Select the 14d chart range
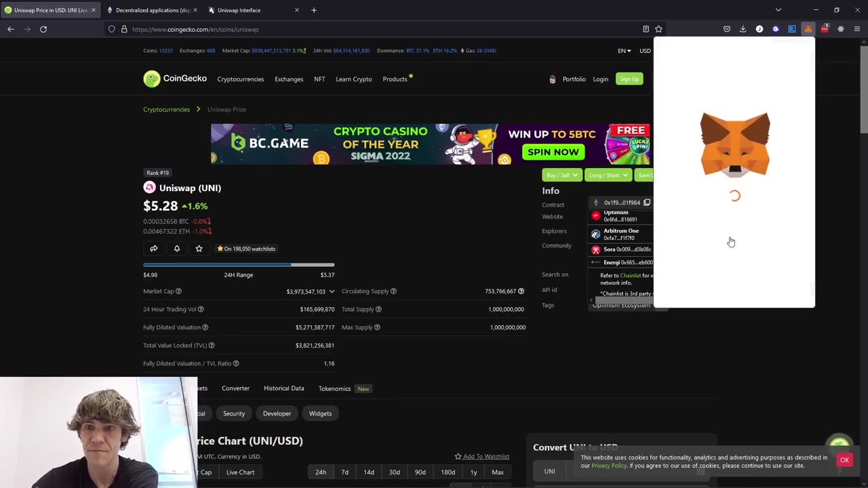The image size is (868, 488). tap(369, 472)
